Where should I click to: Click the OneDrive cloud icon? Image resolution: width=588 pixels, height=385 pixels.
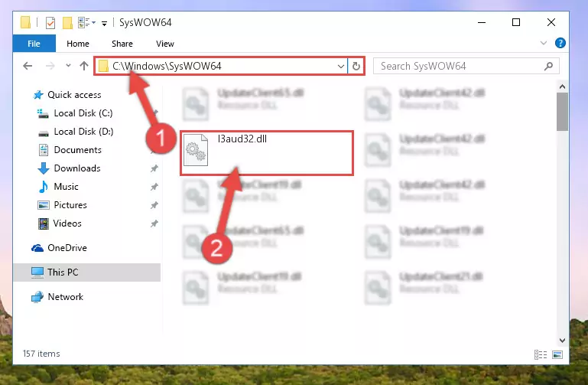(x=37, y=248)
